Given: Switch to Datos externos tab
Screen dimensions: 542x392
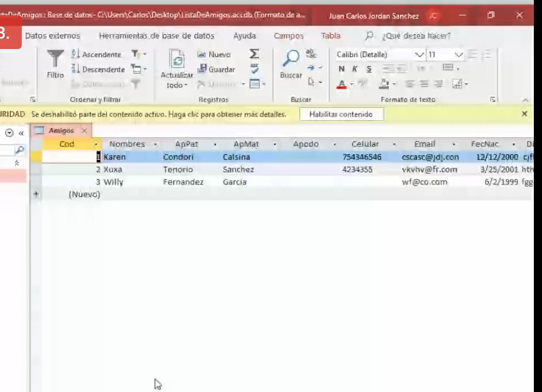Looking at the screenshot, I should pos(53,36).
